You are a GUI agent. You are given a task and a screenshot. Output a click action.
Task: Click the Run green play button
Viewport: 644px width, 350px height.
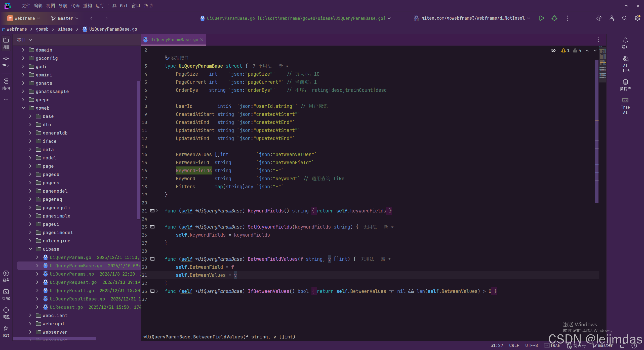[x=542, y=18]
